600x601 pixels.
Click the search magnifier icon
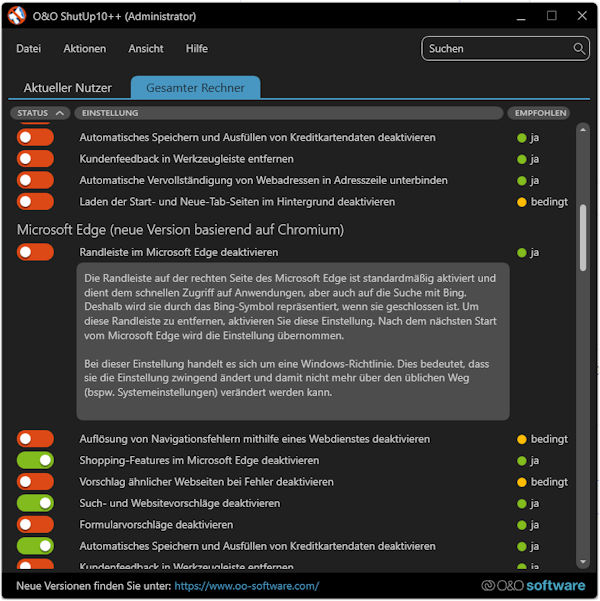click(x=579, y=49)
